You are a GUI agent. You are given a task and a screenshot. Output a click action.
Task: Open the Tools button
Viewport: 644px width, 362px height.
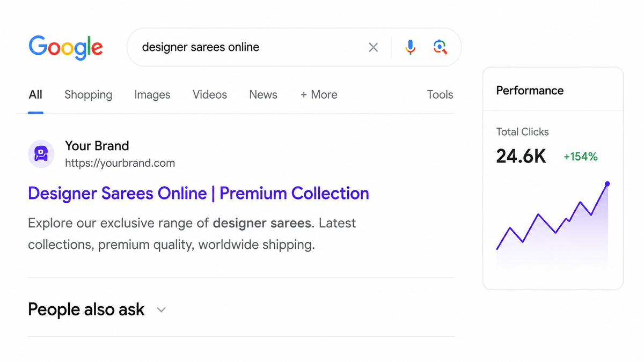(440, 95)
